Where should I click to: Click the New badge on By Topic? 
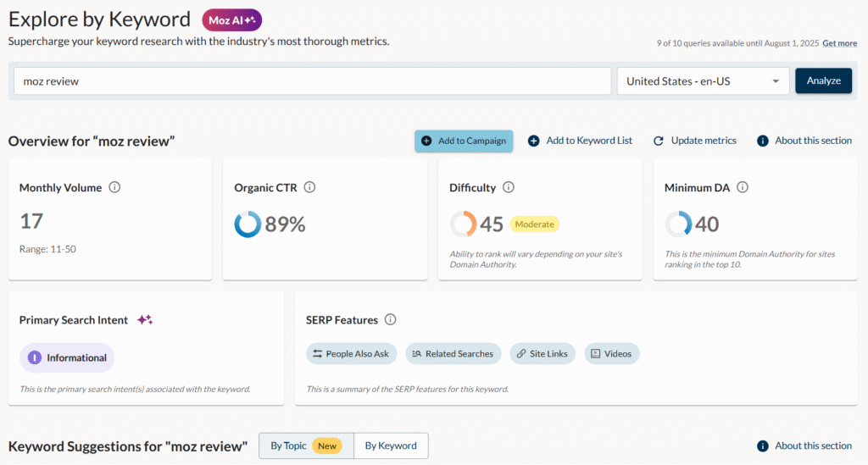(327, 446)
